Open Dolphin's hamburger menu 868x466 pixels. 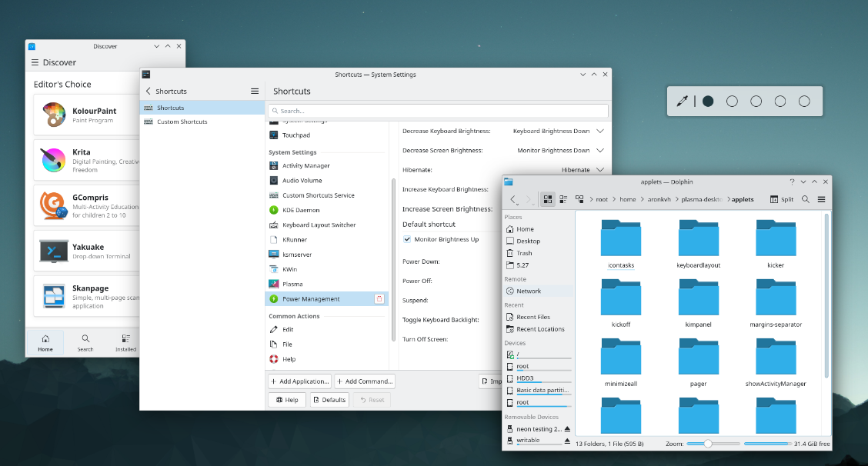coord(822,199)
